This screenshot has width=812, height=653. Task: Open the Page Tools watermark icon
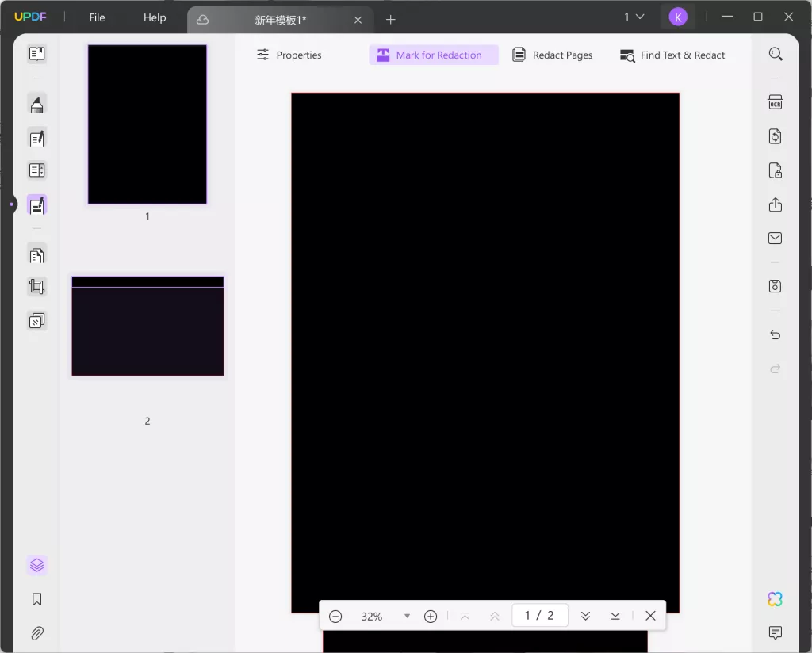pyautogui.click(x=36, y=321)
